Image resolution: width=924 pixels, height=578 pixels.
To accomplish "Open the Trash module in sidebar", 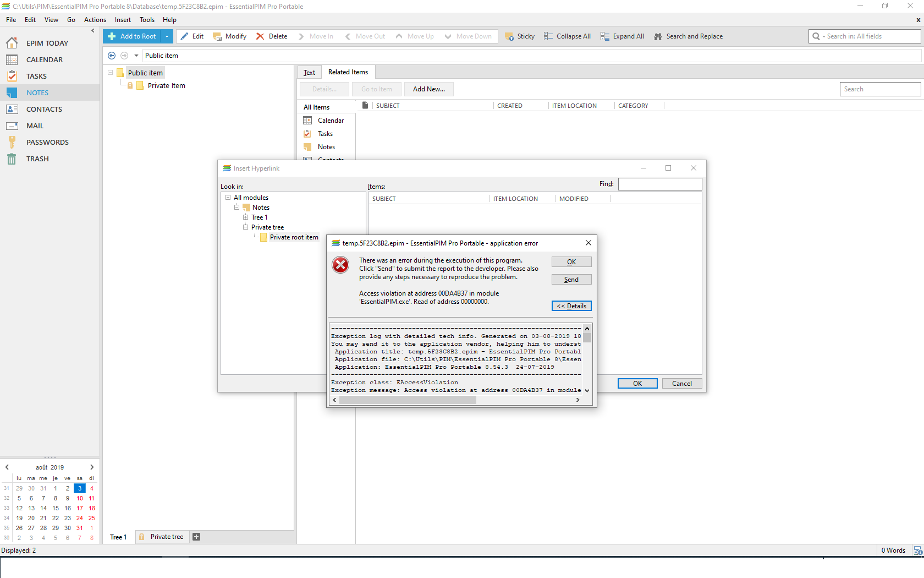I will (37, 159).
